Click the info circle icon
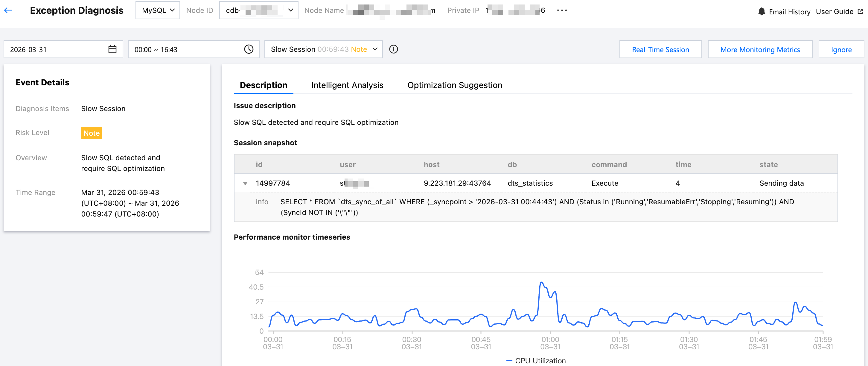 tap(393, 49)
